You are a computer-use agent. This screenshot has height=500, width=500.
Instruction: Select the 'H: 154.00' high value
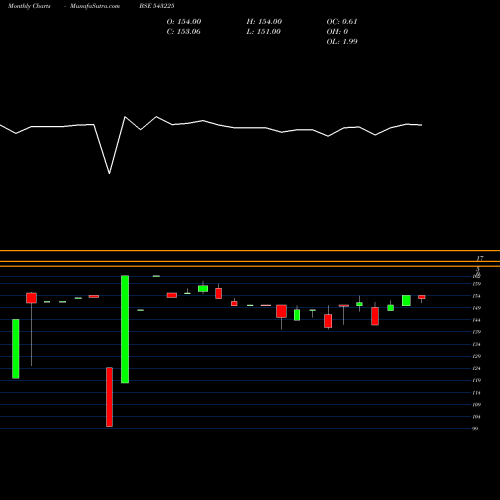(264, 22)
